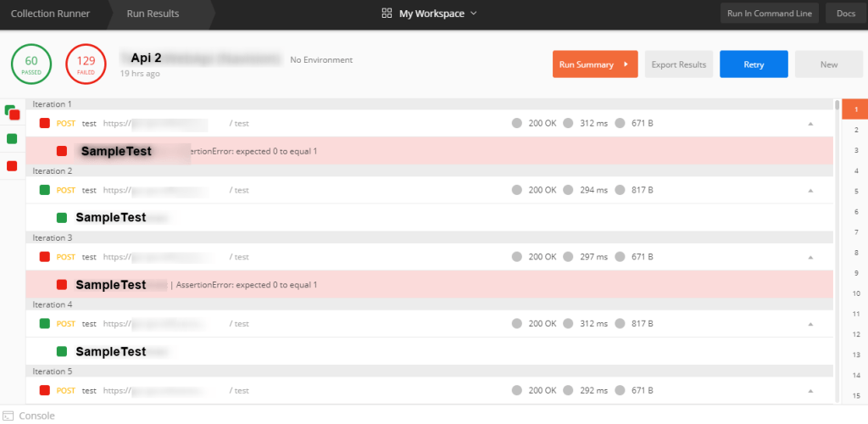Open the Run Summary button
Screen dimensions: 868x424
594,64
